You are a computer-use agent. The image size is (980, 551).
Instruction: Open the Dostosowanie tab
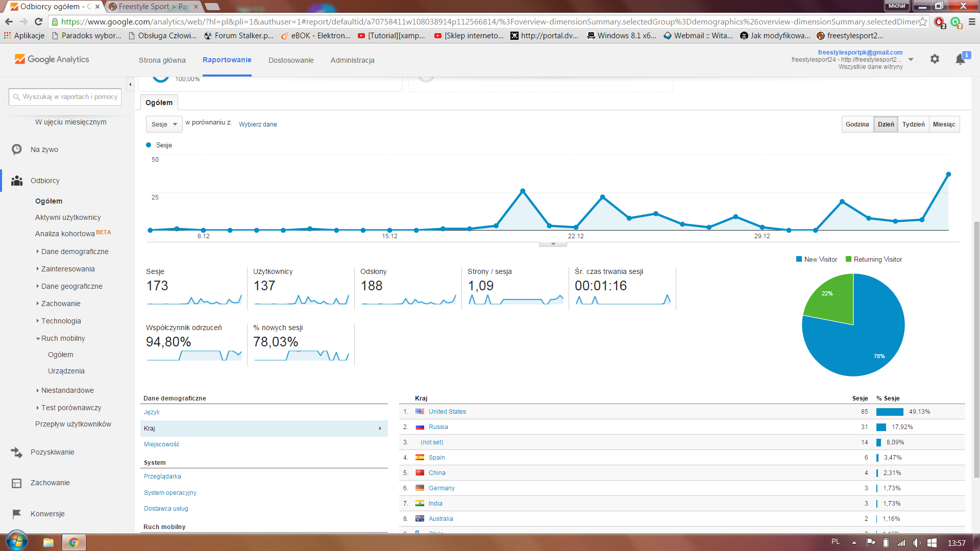pyautogui.click(x=291, y=60)
